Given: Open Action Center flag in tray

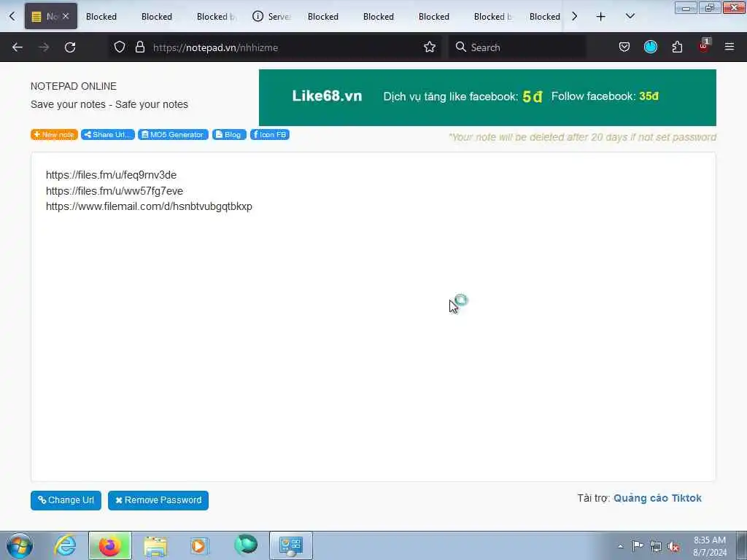Looking at the screenshot, I should (638, 545).
